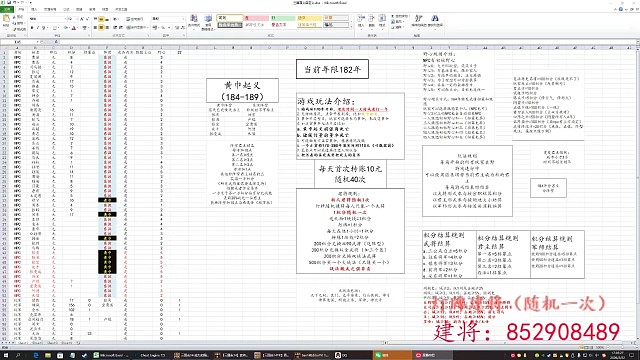Open the Merge and Center dropdown
The height and width of the screenshot is (360, 640).
(x=147, y=27)
